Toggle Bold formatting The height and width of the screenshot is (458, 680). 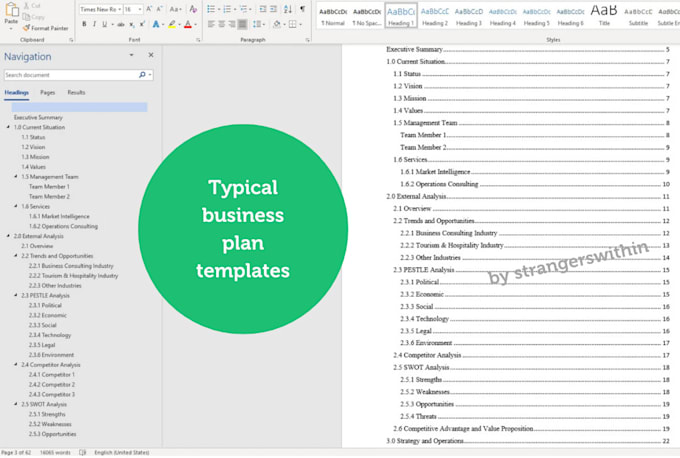click(84, 24)
